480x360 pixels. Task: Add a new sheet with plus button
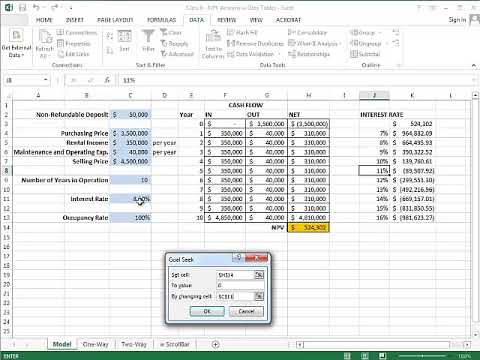coord(215,345)
